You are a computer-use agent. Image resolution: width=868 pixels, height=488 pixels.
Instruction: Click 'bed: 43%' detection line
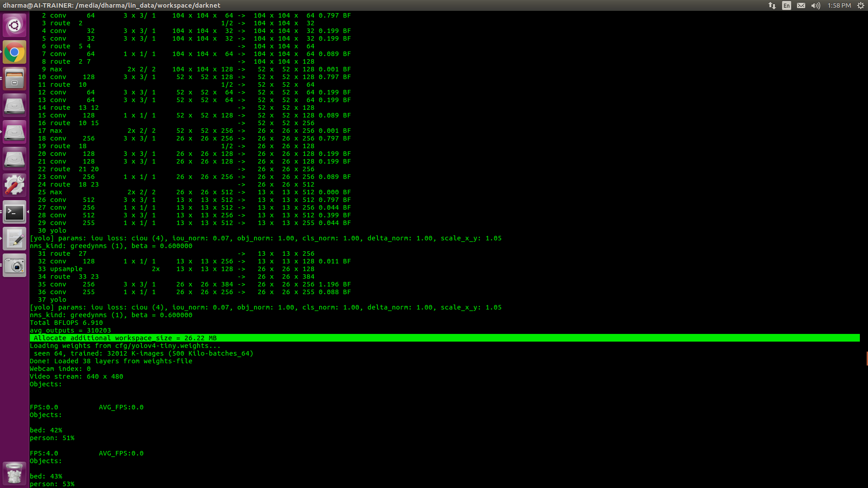46,476
